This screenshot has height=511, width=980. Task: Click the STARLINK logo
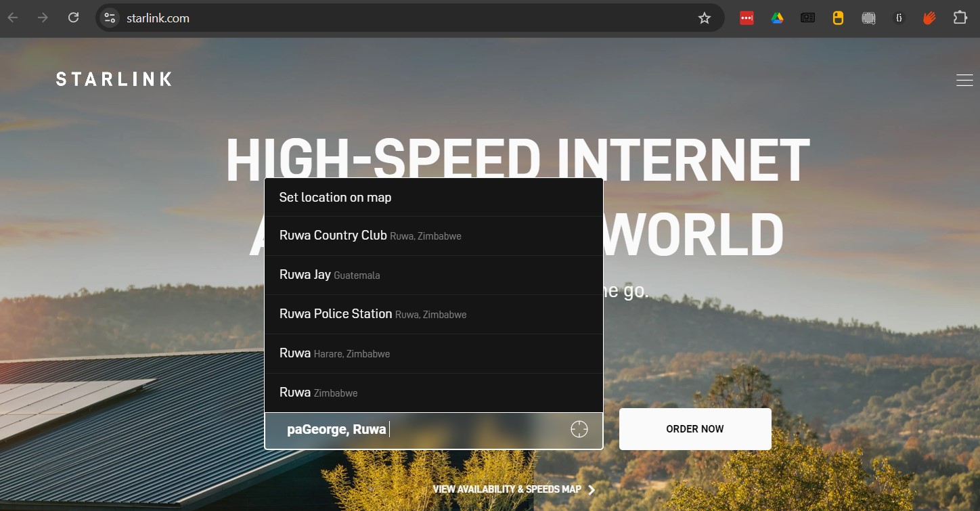[x=113, y=79]
